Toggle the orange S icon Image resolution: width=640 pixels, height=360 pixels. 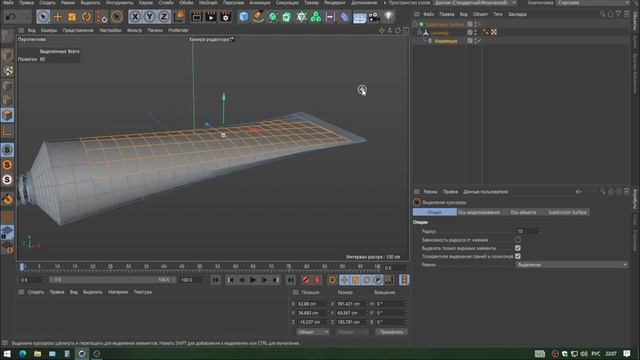(7, 164)
